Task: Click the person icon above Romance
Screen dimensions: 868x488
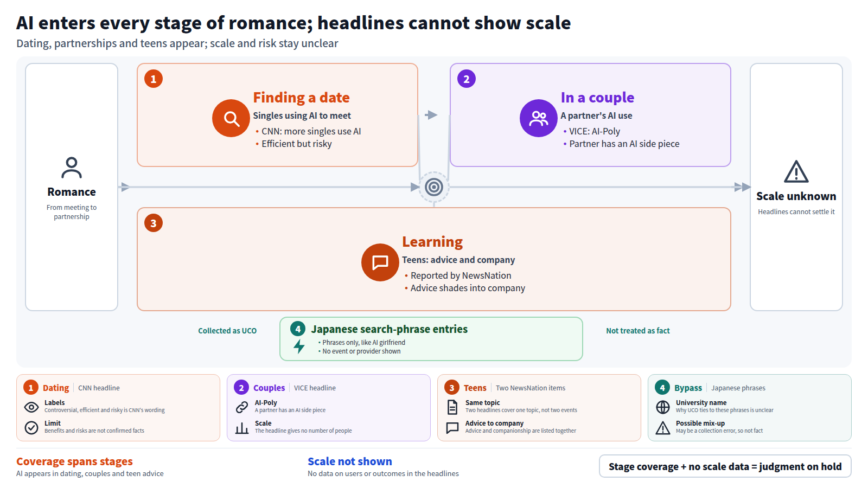Action: pyautogui.click(x=72, y=168)
